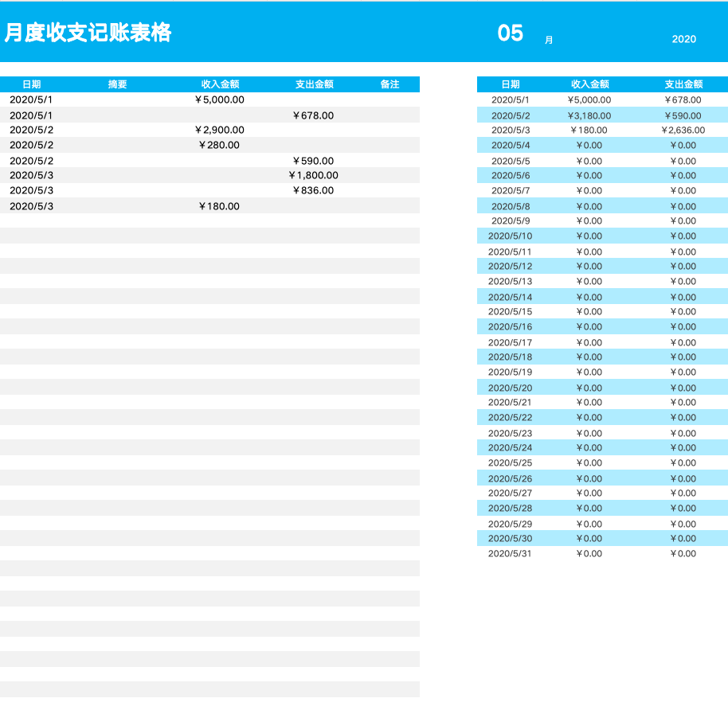This screenshot has width=728, height=706.
Task: Select the title 月度收支记账表格
Action: (x=88, y=33)
